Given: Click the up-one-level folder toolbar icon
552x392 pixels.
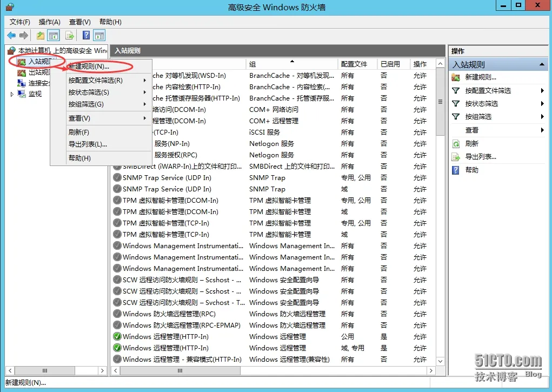Looking at the screenshot, I should click(x=41, y=36).
